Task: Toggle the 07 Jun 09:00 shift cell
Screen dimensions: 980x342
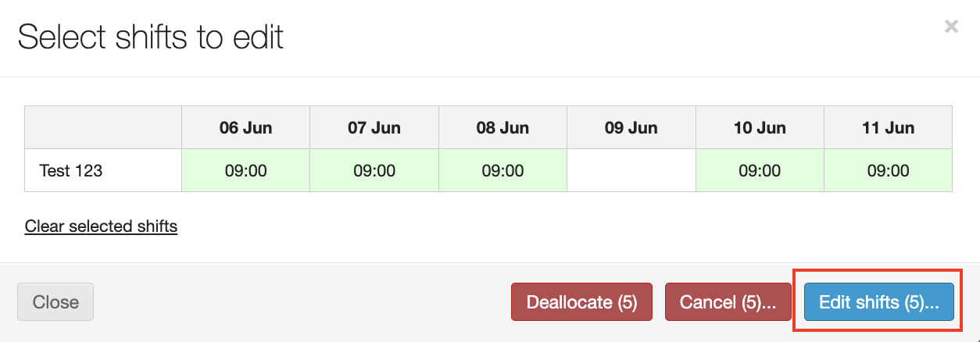Action: coord(374,170)
